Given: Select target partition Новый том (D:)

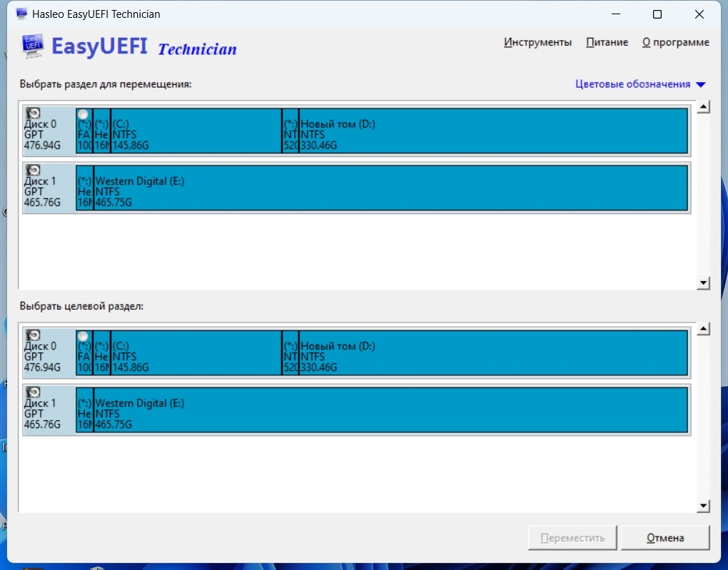Looking at the screenshot, I should (x=493, y=352).
